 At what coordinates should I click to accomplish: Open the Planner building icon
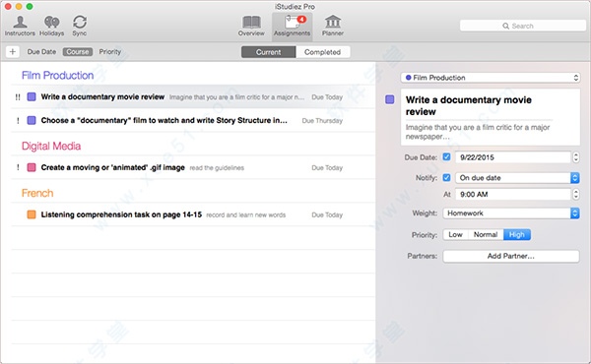tap(333, 26)
